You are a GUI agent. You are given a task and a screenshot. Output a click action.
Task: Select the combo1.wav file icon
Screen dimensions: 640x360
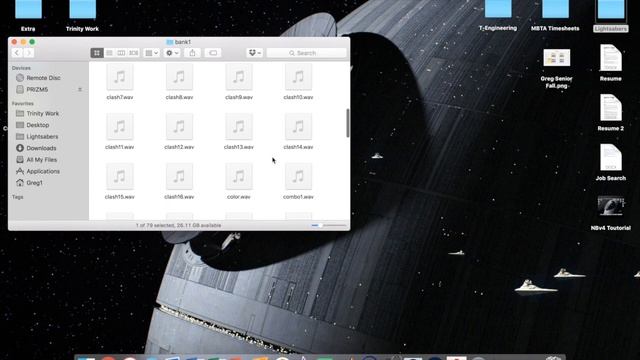click(x=298, y=177)
